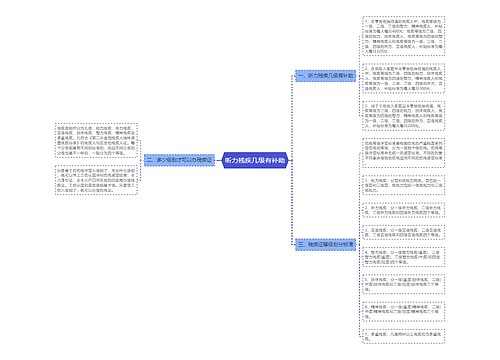Select note 5 on 肢体残疾 grading
This screenshot has width=500, height=360.
coord(403,284)
